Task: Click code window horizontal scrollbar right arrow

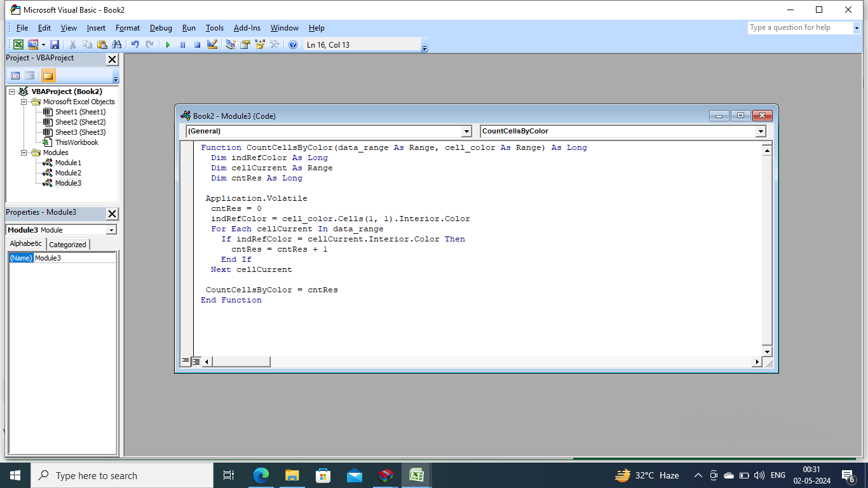Action: [x=756, y=362]
